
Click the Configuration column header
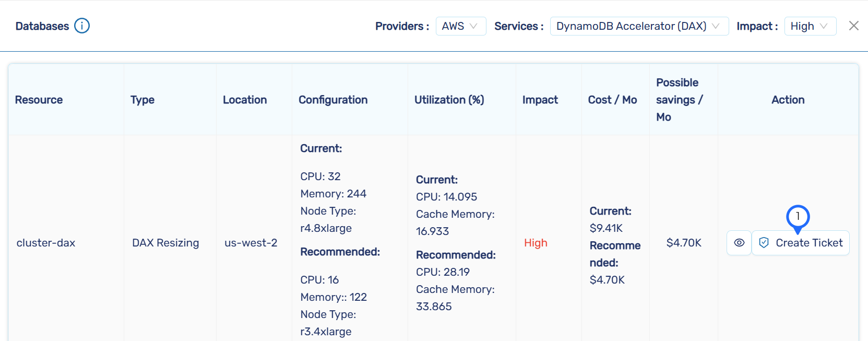click(333, 100)
